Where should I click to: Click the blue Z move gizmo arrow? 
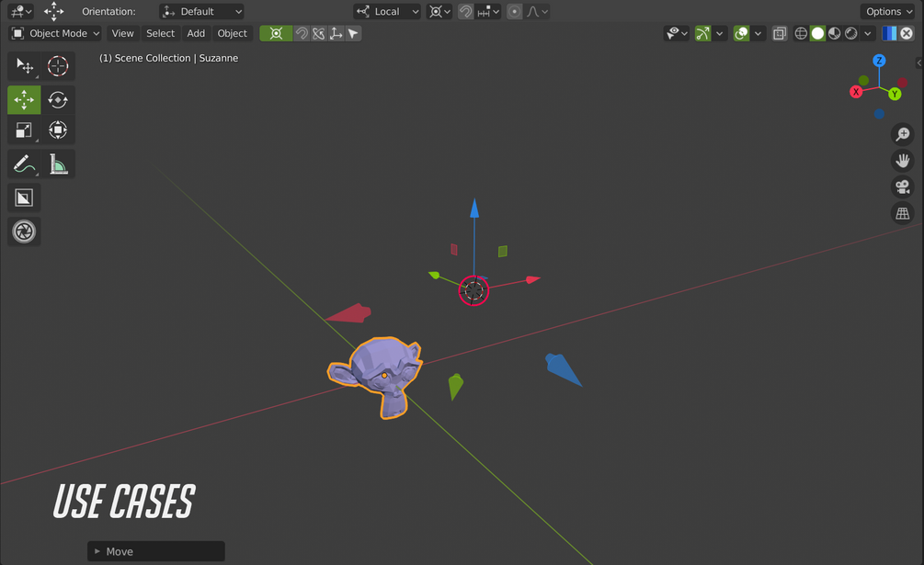click(474, 209)
